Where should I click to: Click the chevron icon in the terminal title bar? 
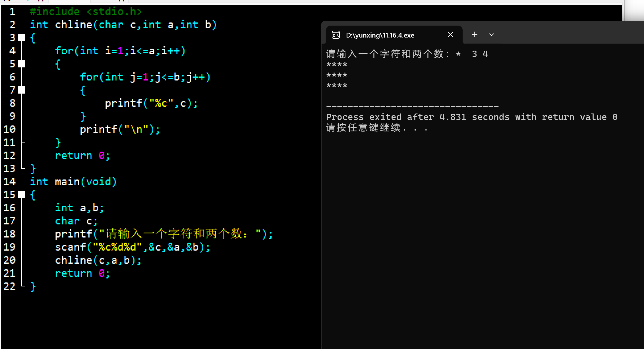492,34
